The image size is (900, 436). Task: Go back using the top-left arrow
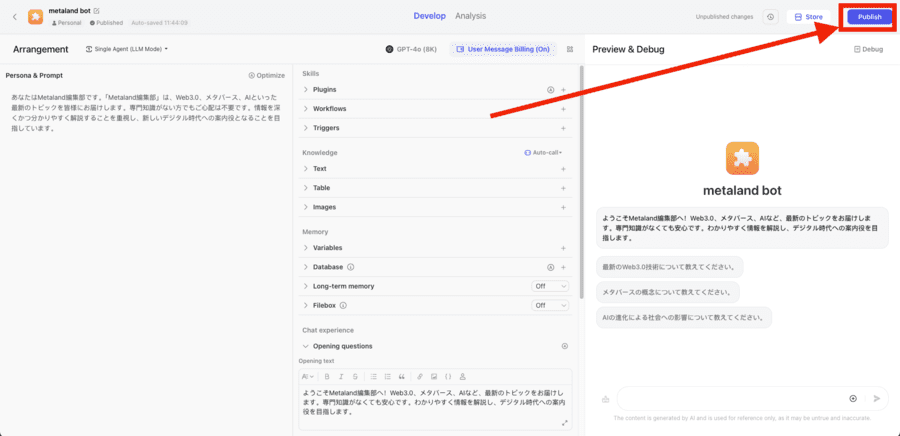15,17
